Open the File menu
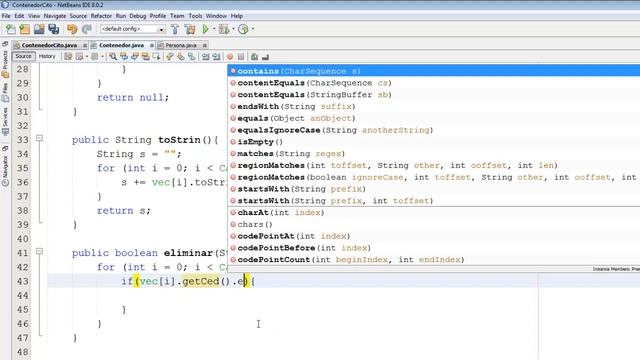Screen dimensions: 640x360 click(6, 16)
